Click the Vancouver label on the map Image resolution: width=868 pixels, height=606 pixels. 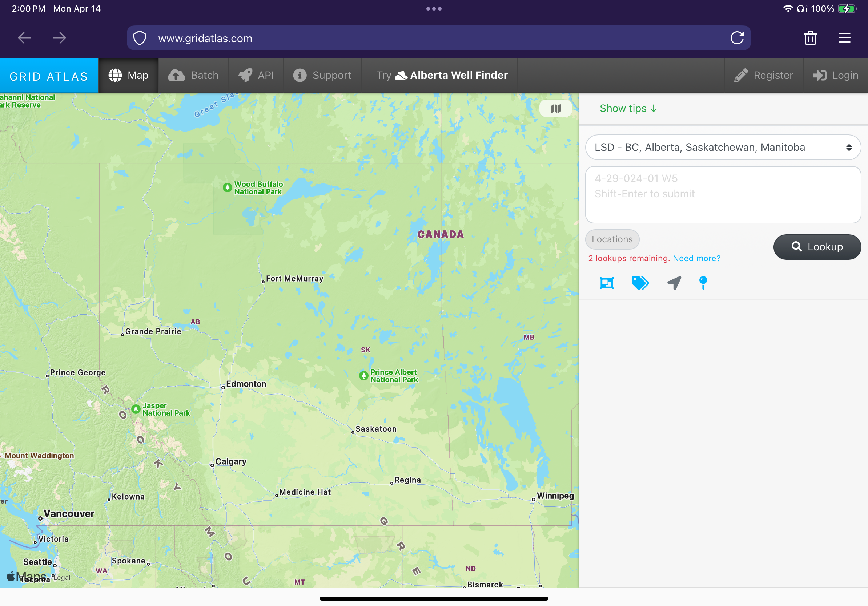tap(69, 514)
